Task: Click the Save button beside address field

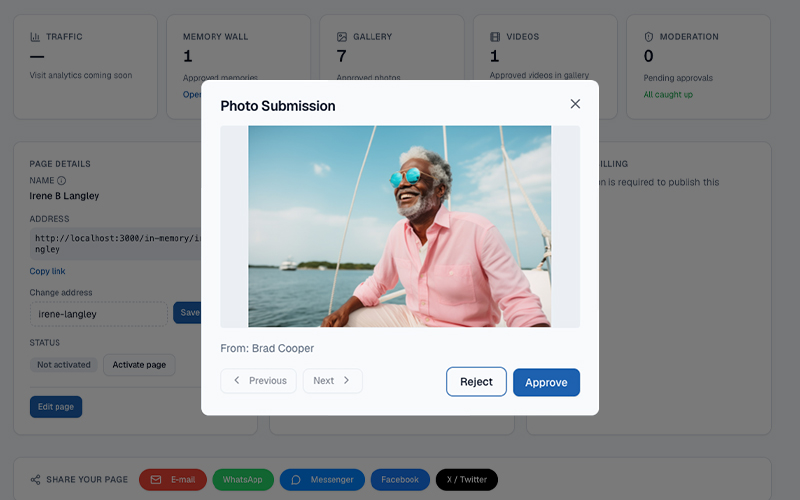Action: pyautogui.click(x=187, y=312)
